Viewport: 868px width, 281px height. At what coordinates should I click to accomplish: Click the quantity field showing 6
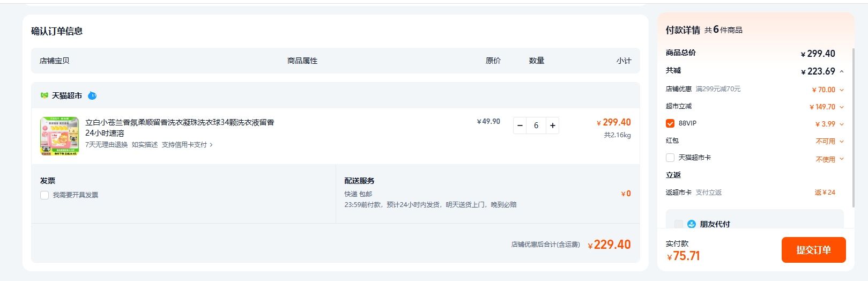click(x=536, y=125)
